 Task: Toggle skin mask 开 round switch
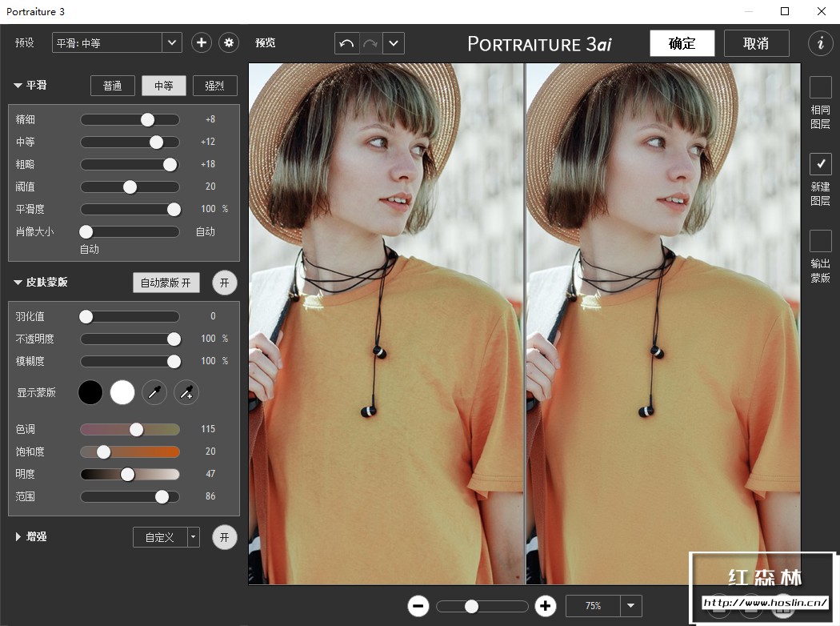(x=225, y=283)
